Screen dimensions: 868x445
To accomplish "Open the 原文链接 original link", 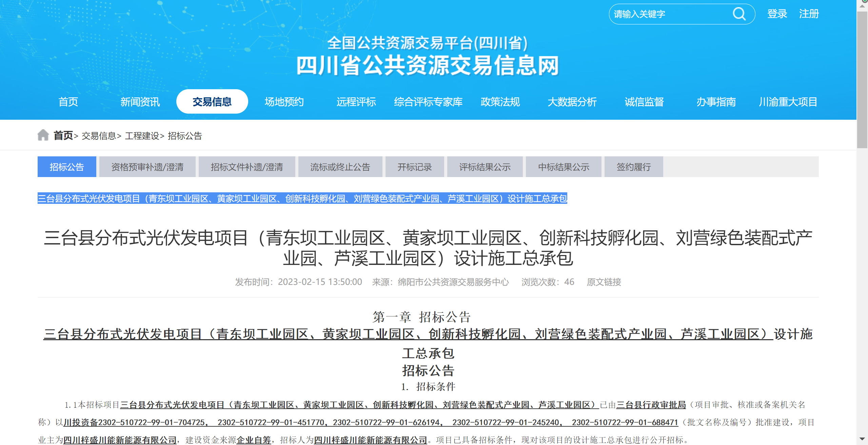I will pyautogui.click(x=604, y=282).
